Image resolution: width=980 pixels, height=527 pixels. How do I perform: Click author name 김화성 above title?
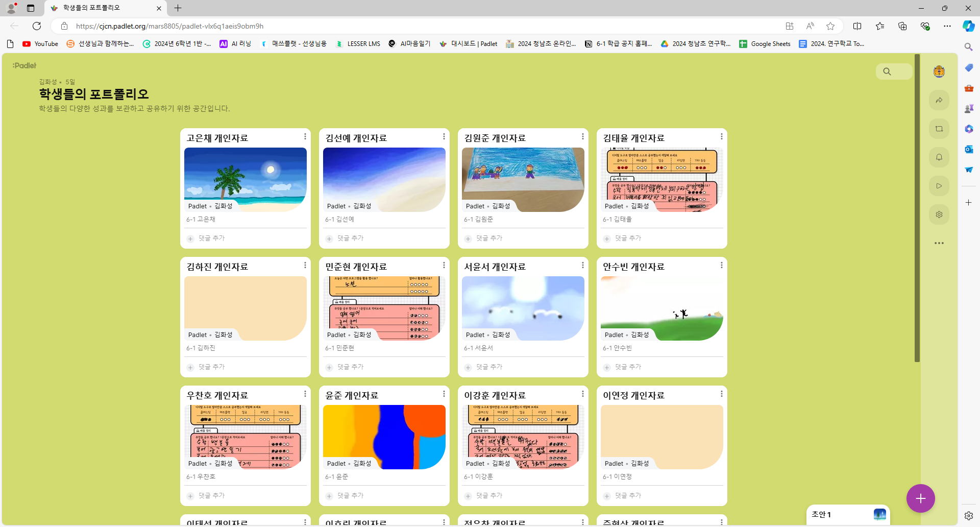48,82
